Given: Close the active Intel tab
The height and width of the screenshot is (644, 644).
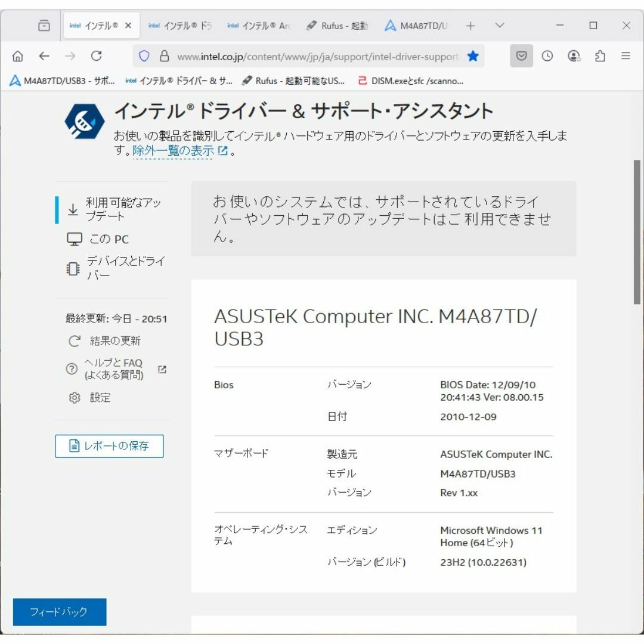Looking at the screenshot, I should click(128, 26).
